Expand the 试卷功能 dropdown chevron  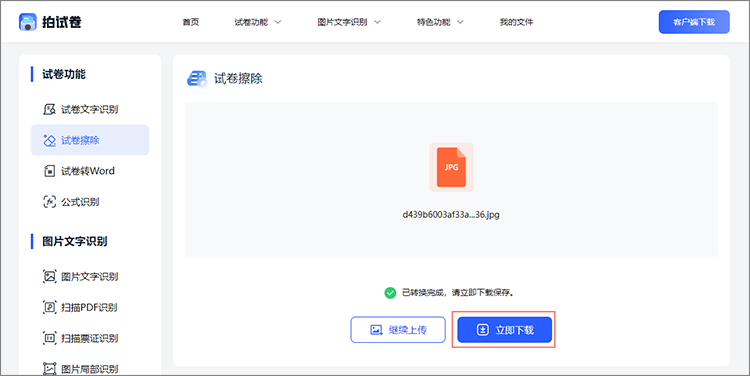point(278,22)
